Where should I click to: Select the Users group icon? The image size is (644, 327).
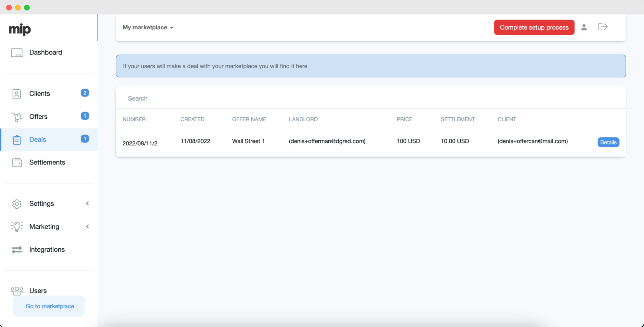pyautogui.click(x=17, y=291)
